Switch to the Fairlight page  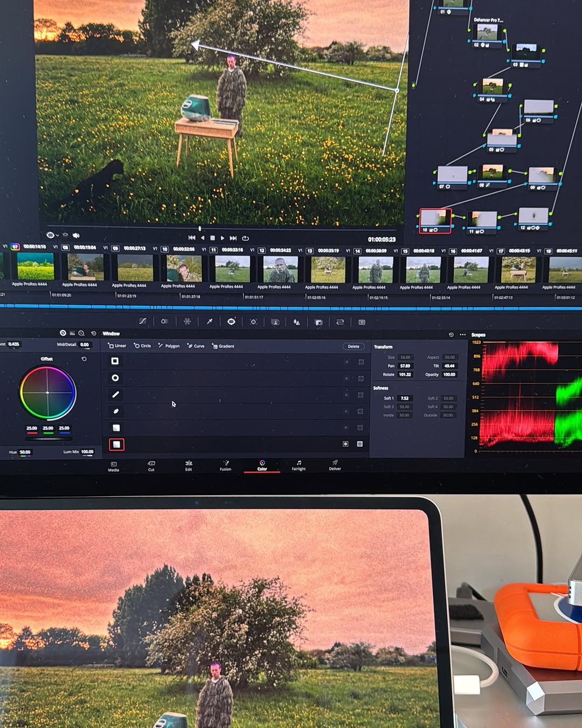[299, 465]
